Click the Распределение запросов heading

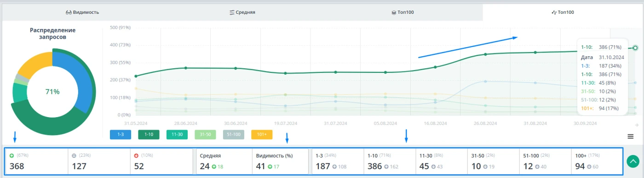click(x=52, y=33)
